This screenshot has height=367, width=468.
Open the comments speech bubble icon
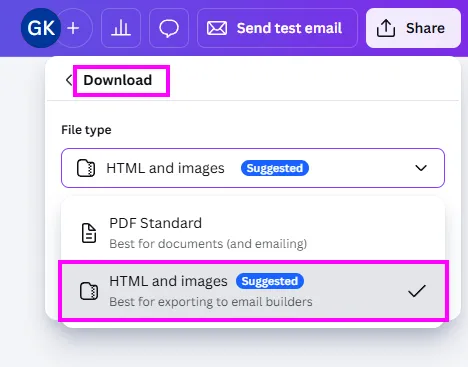click(169, 28)
